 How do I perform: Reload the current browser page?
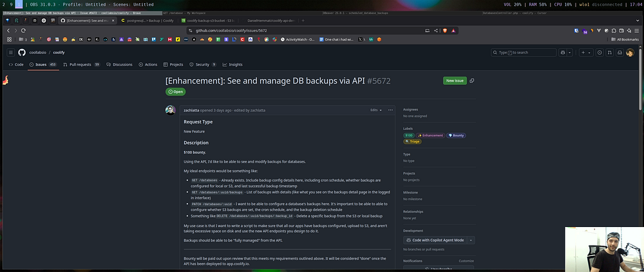pyautogui.click(x=23, y=30)
